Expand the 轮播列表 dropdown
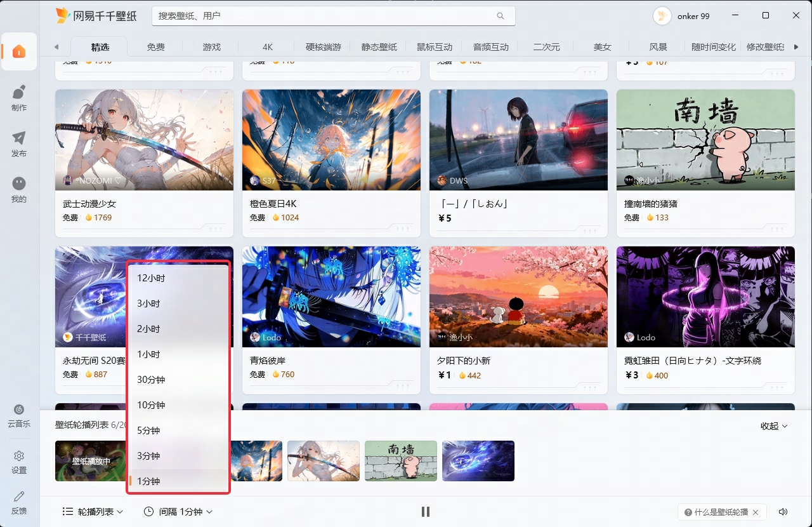The image size is (812, 527). pyautogui.click(x=93, y=512)
